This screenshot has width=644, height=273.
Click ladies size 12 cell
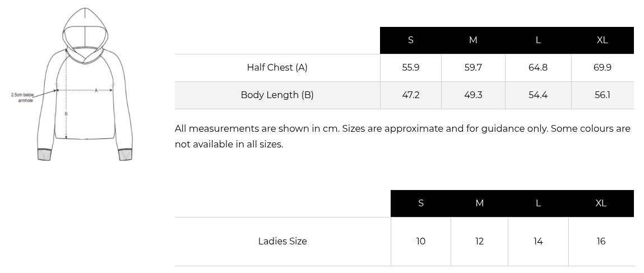479,242
